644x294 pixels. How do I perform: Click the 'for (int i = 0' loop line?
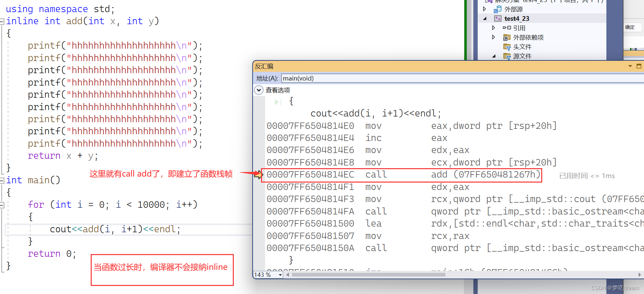113,205
